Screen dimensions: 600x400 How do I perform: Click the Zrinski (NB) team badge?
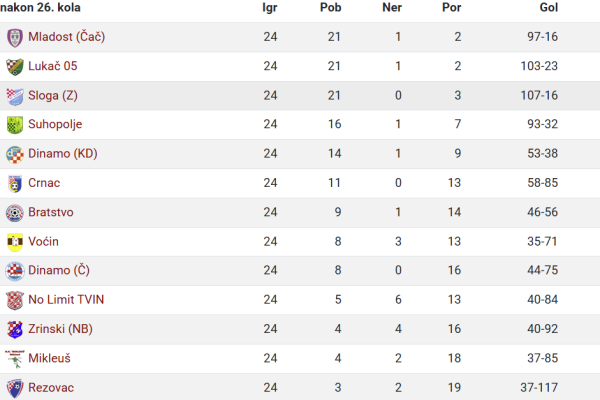[15, 330]
